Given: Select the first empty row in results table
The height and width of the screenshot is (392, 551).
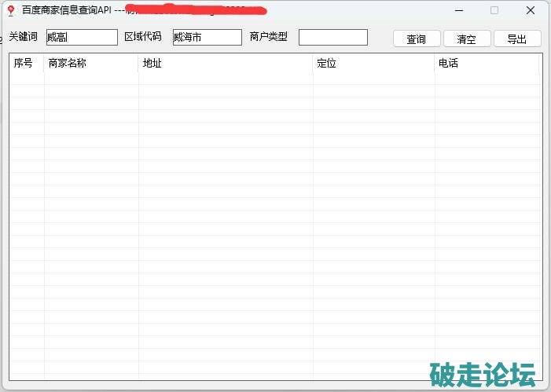Looking at the screenshot, I should [275, 79].
